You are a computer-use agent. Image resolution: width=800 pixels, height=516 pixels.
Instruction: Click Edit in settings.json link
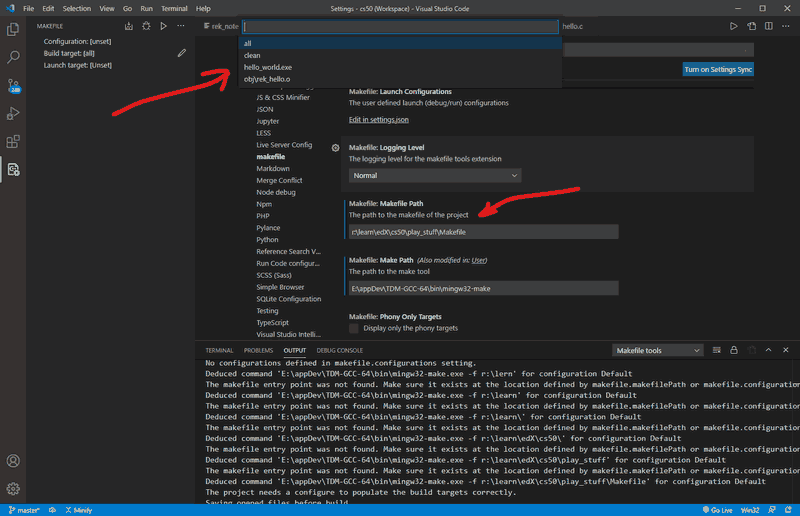[379, 120]
